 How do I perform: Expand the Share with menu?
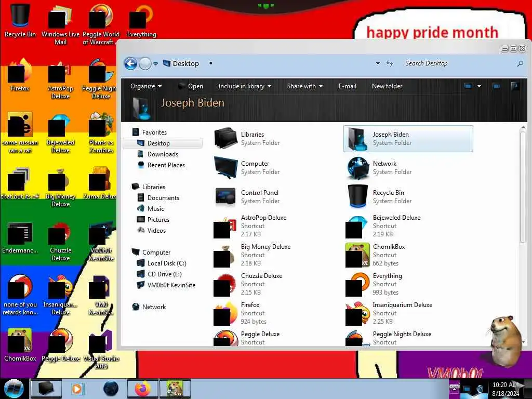pyautogui.click(x=304, y=86)
